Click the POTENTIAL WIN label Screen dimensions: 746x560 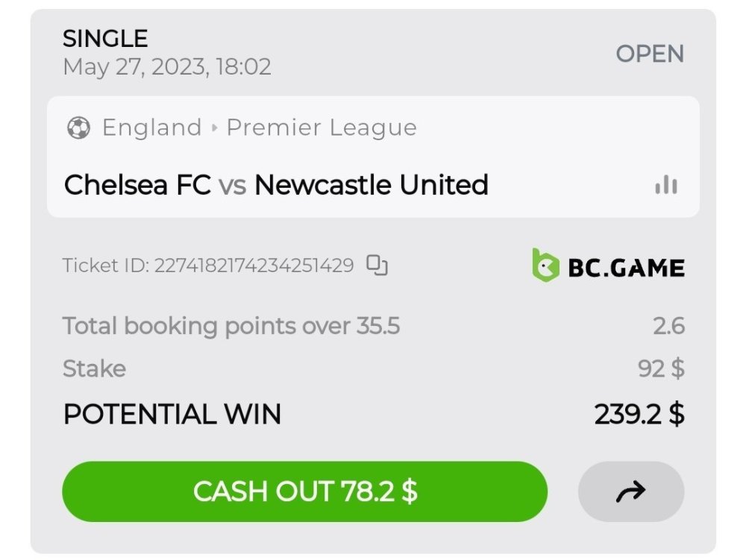(172, 414)
